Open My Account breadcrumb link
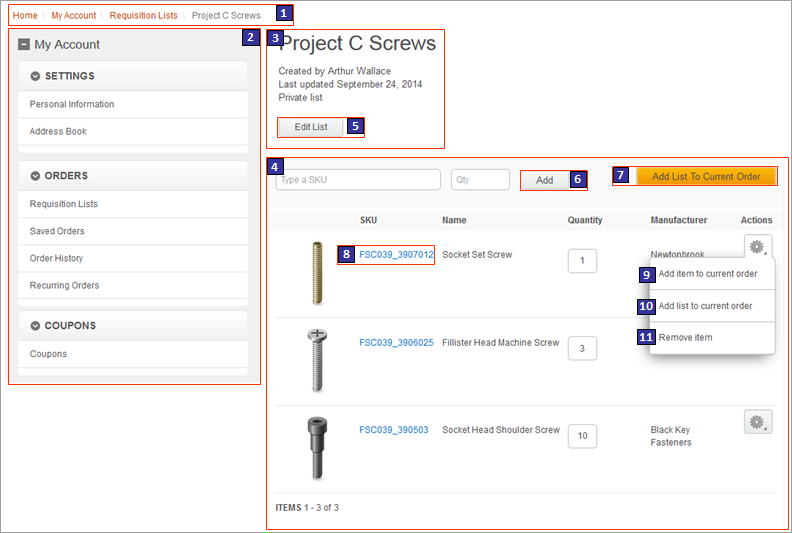The image size is (792, 533). pyautogui.click(x=74, y=16)
